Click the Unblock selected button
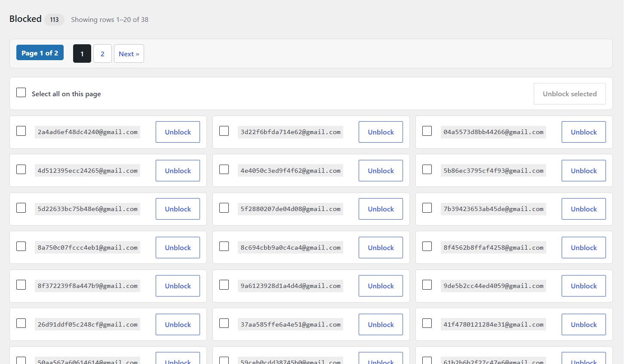 click(570, 94)
